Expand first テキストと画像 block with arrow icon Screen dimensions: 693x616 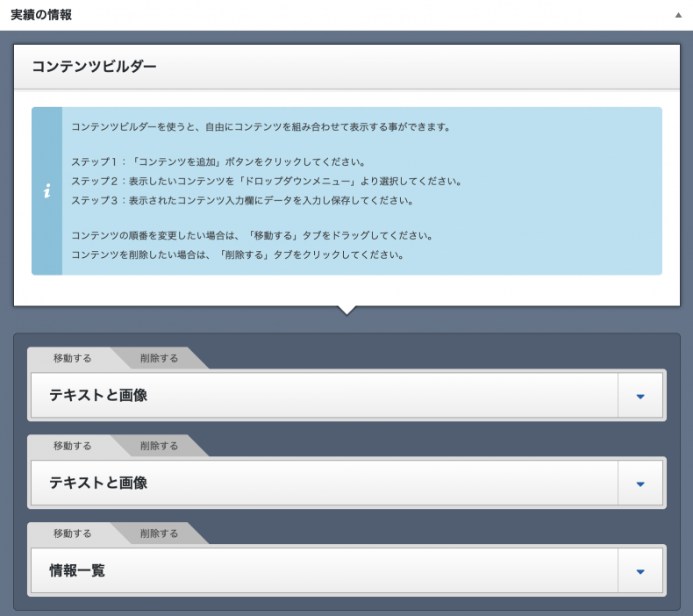click(639, 396)
